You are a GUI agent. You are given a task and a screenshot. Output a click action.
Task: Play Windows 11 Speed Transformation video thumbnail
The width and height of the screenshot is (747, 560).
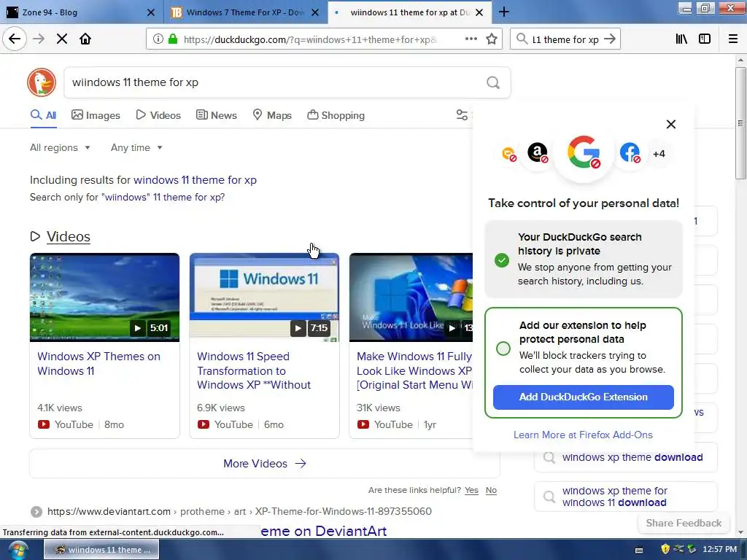264,297
